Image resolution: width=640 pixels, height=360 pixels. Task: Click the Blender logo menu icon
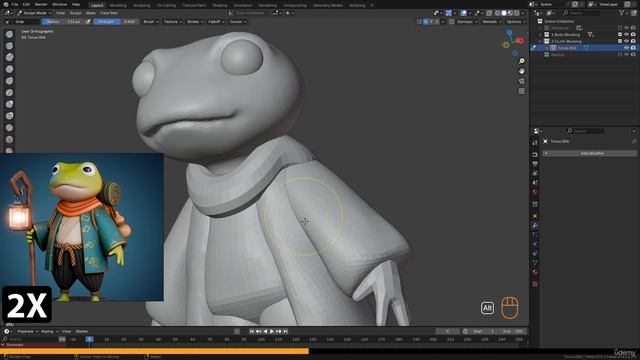6,4
